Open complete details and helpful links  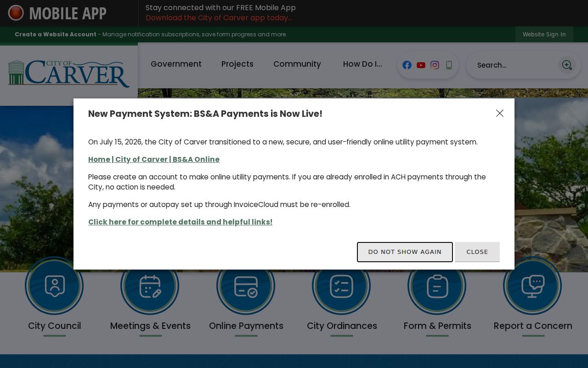click(x=180, y=222)
